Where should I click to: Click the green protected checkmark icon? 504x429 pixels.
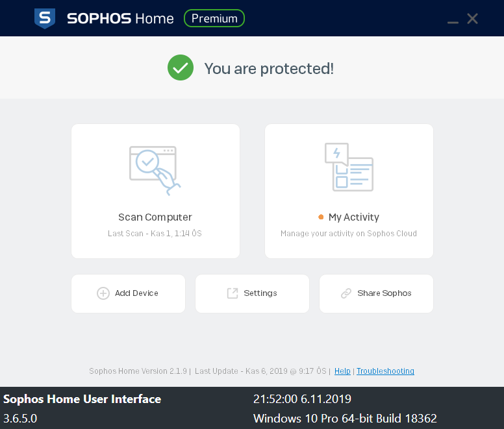click(x=181, y=67)
